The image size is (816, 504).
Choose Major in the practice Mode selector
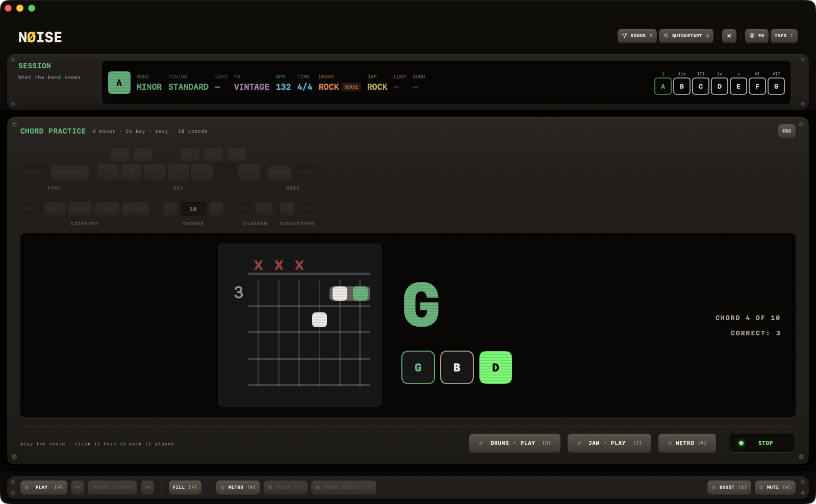pos(279,173)
